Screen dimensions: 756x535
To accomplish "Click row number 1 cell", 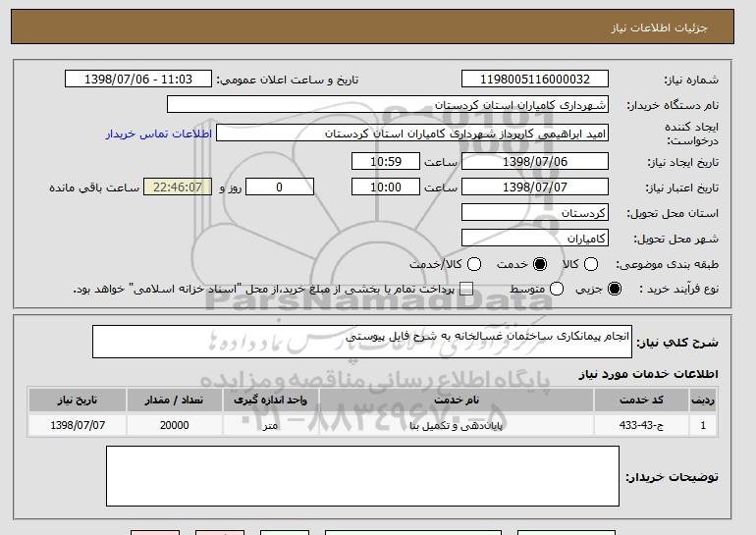I will coord(703,425).
